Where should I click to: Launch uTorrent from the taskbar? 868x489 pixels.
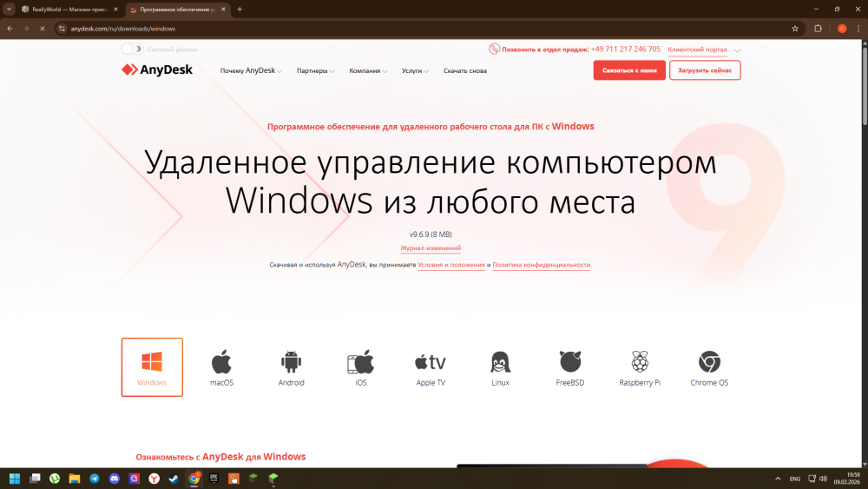pos(55,479)
